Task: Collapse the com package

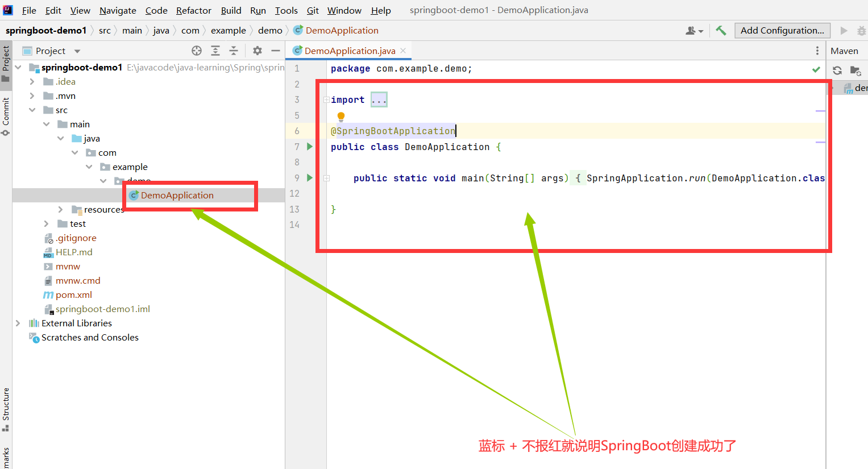Action: click(75, 152)
